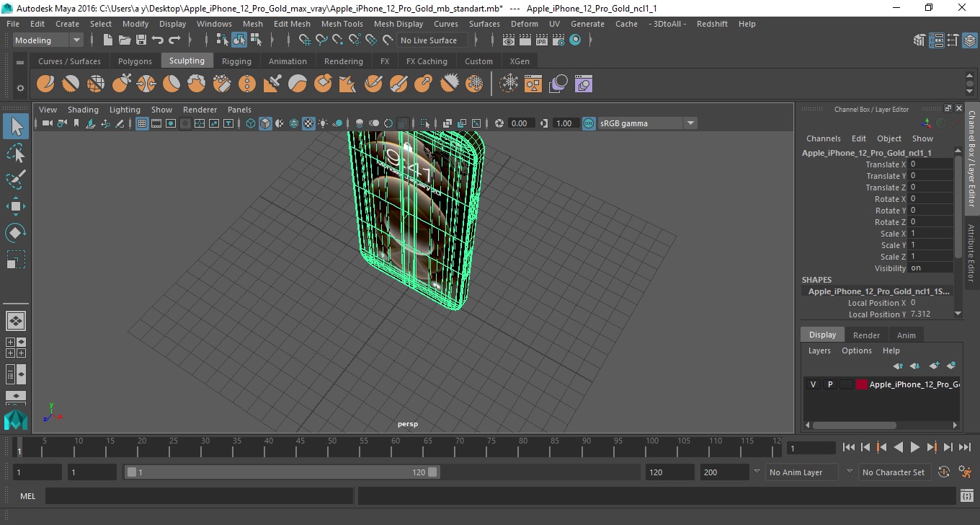This screenshot has width=980, height=525.
Task: Toggle viewport grid display
Action: pyautogui.click(x=142, y=123)
